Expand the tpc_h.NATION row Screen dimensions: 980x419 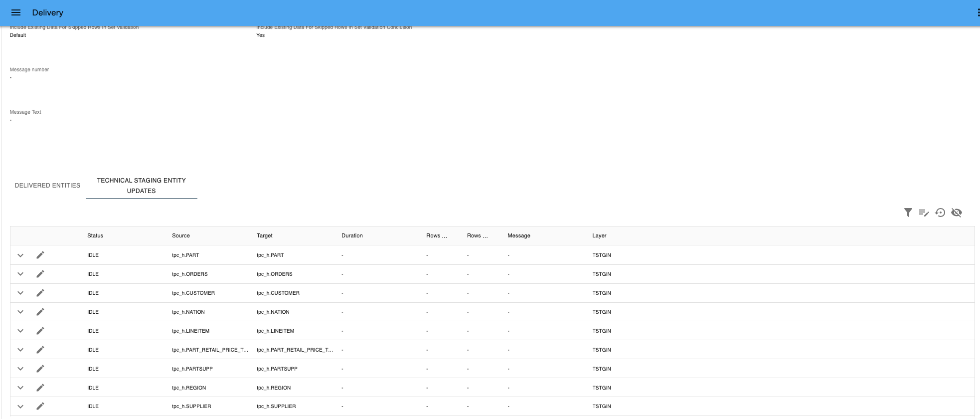pyautogui.click(x=20, y=312)
